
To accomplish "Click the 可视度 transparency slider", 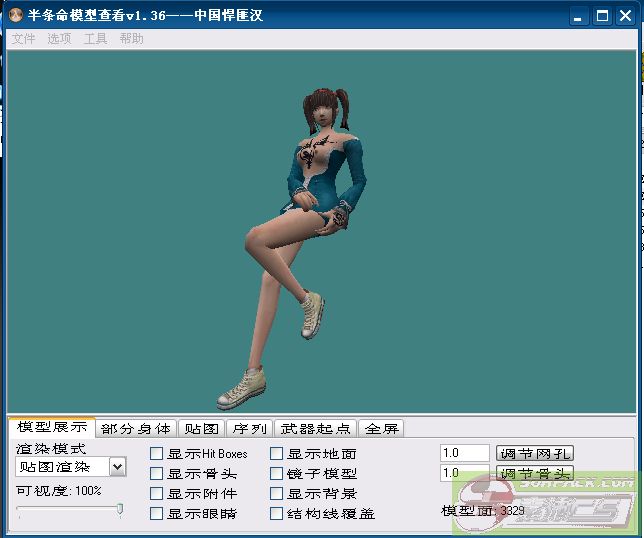I will (70, 509).
